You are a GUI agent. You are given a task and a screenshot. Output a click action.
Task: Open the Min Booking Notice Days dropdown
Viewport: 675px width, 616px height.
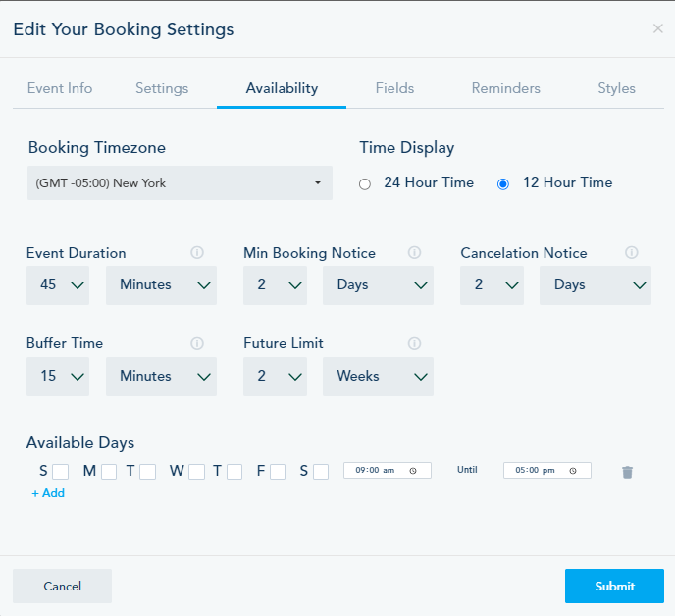(x=378, y=285)
